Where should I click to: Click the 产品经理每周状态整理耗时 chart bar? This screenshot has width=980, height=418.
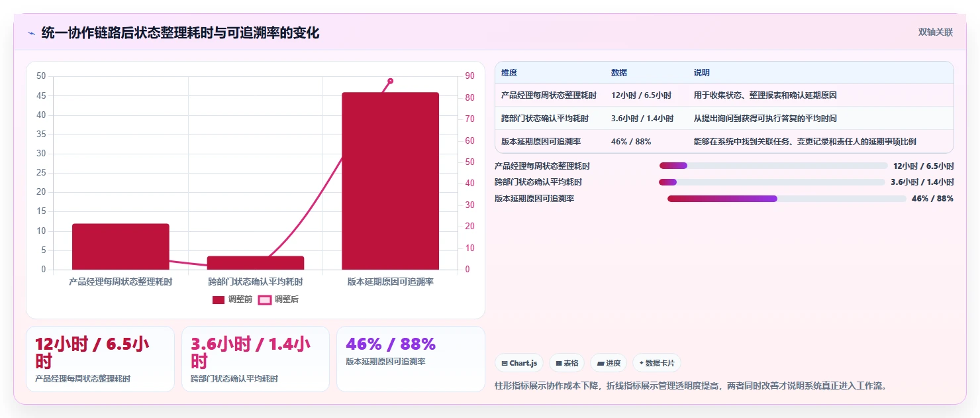click(x=121, y=246)
